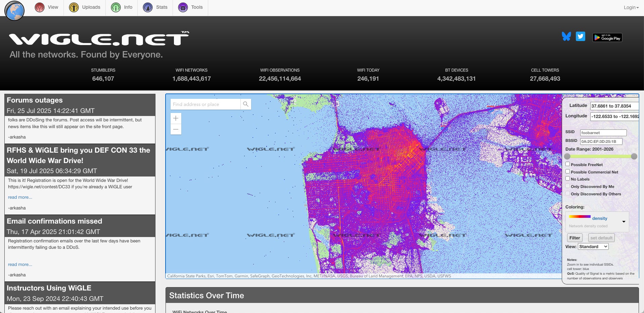
Task: Click the right Date Range slider handle
Action: [x=634, y=156]
